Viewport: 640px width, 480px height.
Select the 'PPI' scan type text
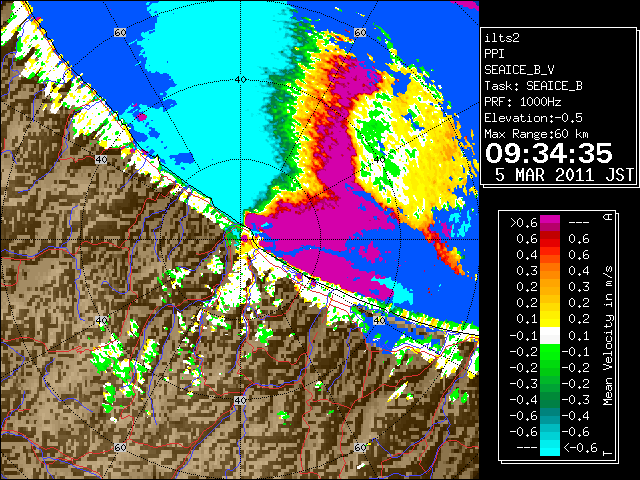tap(494, 54)
